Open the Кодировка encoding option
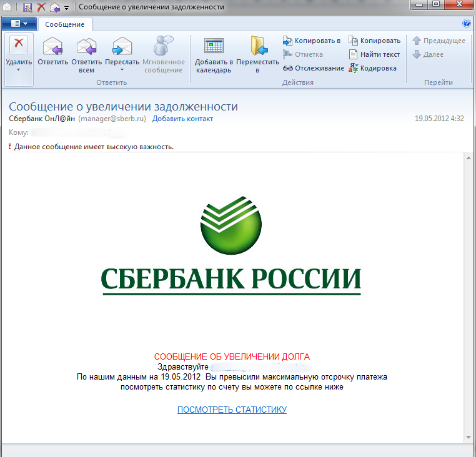Screen dimensions: 476x457 [372, 68]
